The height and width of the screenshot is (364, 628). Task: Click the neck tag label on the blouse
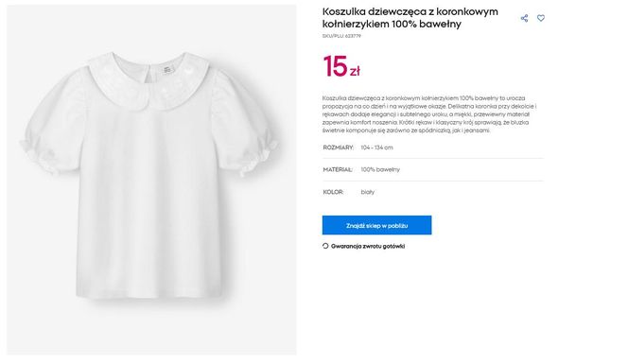pos(166,70)
